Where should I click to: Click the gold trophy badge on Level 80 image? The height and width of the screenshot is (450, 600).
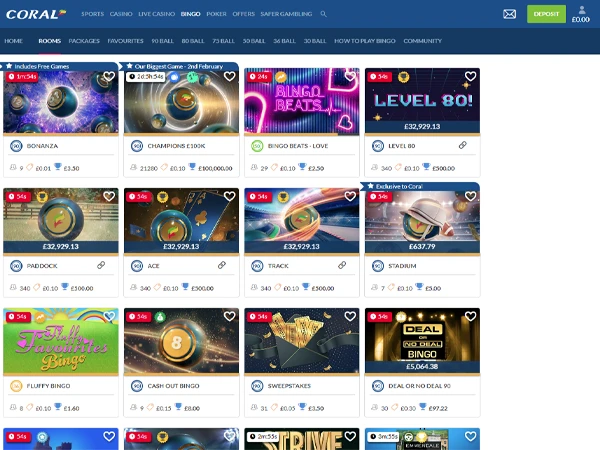[403, 77]
